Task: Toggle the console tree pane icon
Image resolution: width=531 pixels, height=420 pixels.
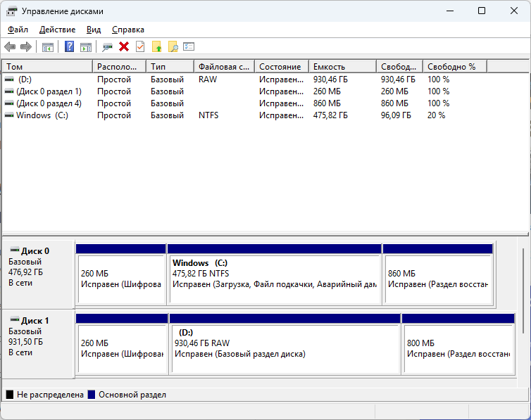Action: pos(48,46)
